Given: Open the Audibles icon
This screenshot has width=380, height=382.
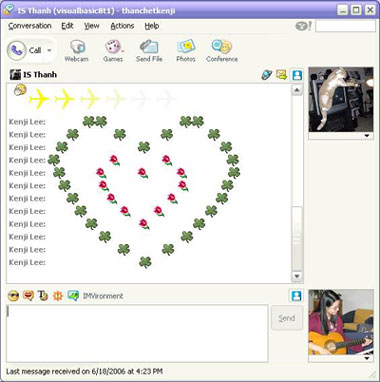Looking at the screenshot, I should tap(28, 295).
